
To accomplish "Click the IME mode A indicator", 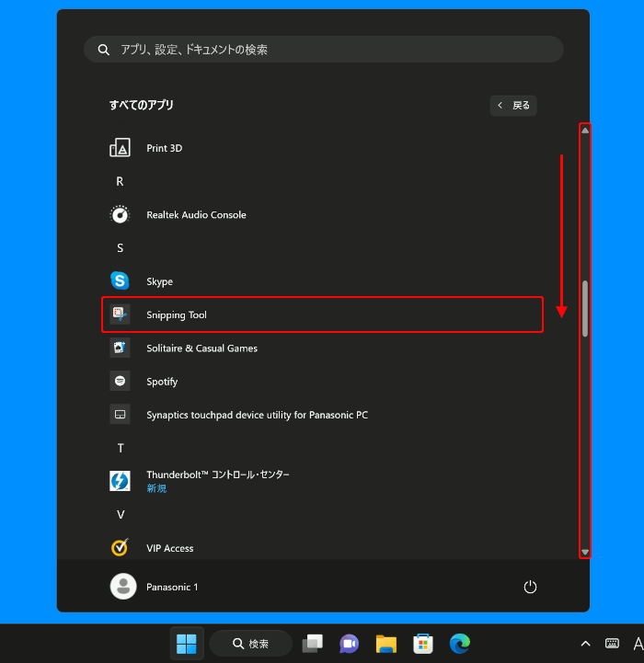I will (638, 644).
